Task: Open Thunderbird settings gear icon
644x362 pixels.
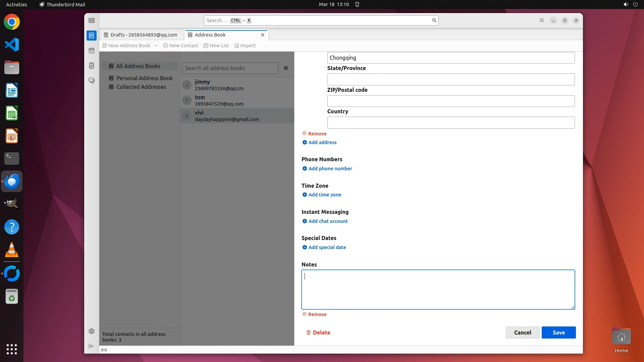Action: 92,331
